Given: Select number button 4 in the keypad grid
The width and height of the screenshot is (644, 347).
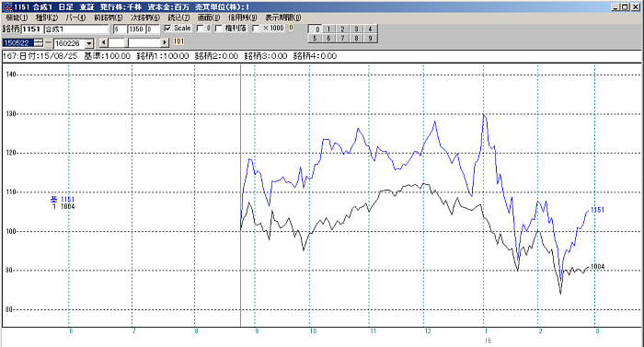Looking at the screenshot, I should point(370,29).
